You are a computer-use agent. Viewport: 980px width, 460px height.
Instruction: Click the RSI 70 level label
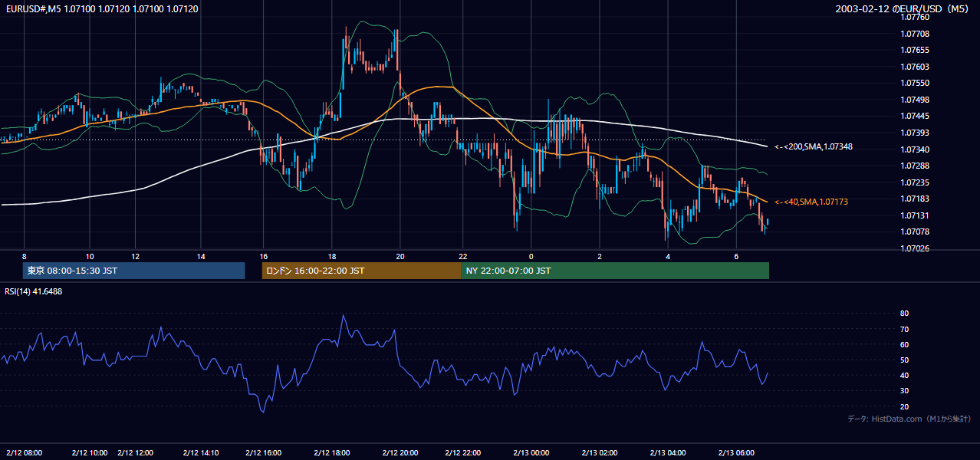[x=904, y=329]
